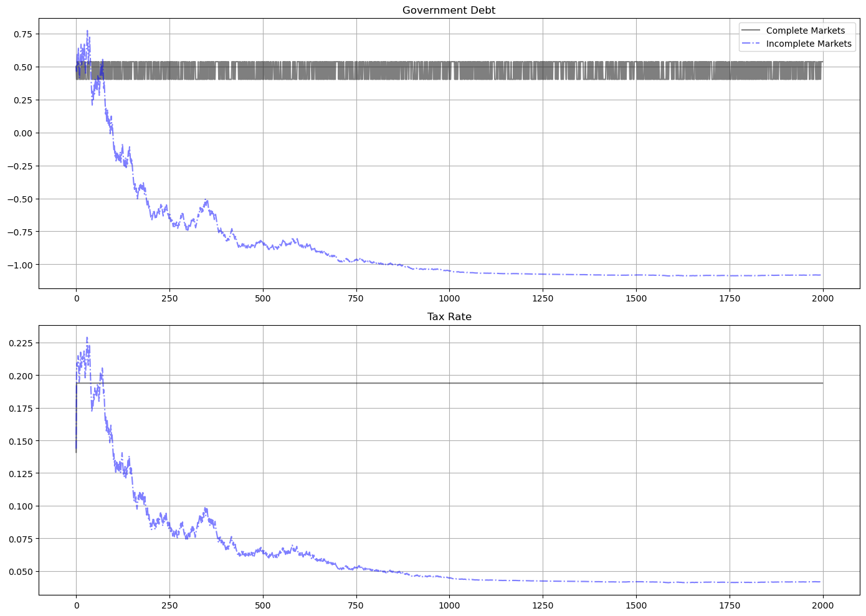
Task: Click the Tax Rate chart title
Action: 449,317
